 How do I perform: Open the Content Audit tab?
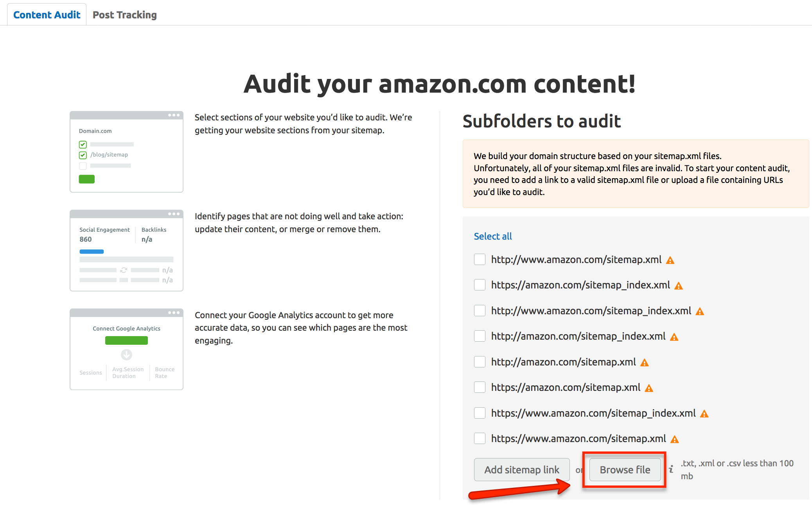coord(47,15)
